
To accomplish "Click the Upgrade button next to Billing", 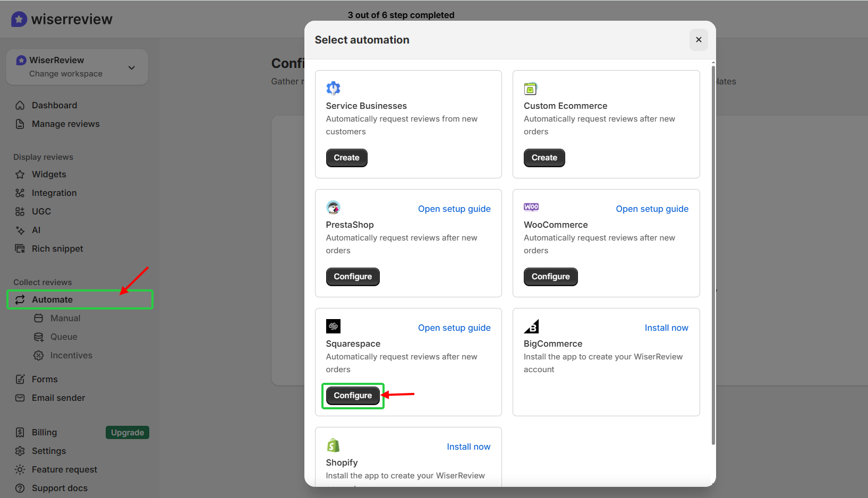I will (127, 432).
